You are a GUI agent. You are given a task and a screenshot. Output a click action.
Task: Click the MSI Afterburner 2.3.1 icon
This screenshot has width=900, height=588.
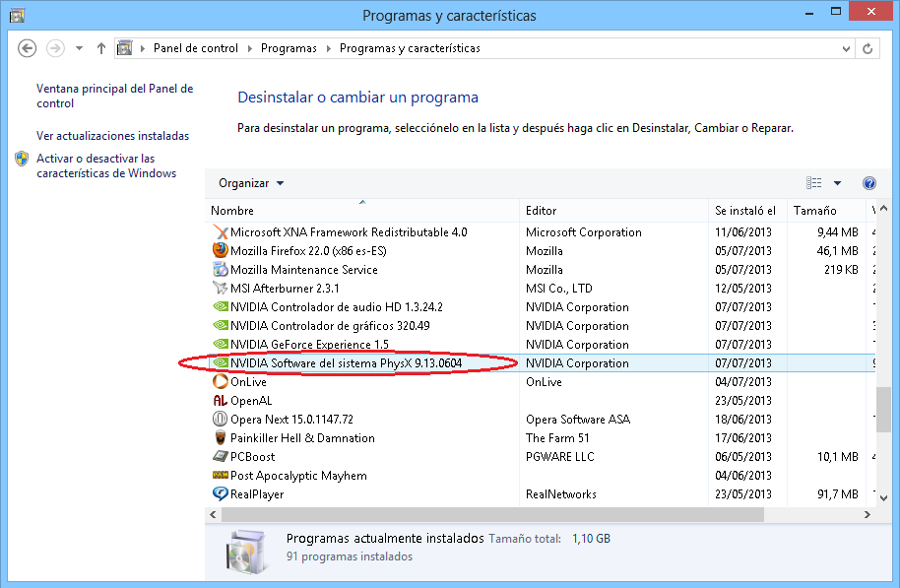pos(221,288)
